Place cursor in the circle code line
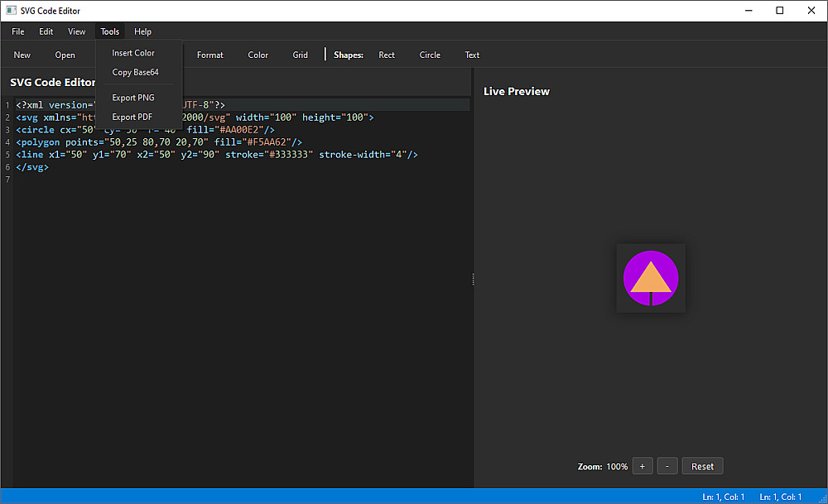828x504 pixels. (x=145, y=130)
